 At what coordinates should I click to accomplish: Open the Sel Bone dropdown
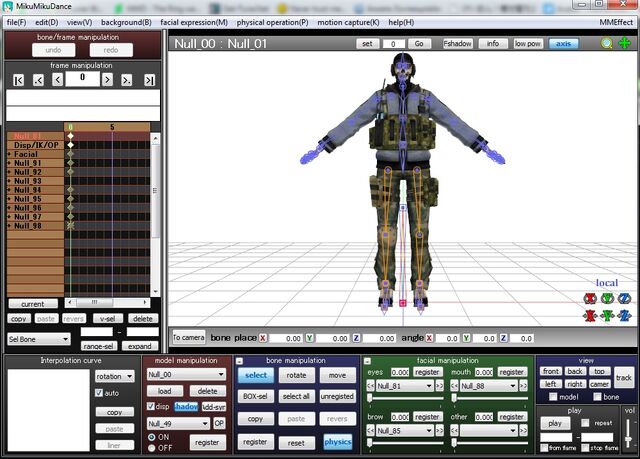click(39, 339)
